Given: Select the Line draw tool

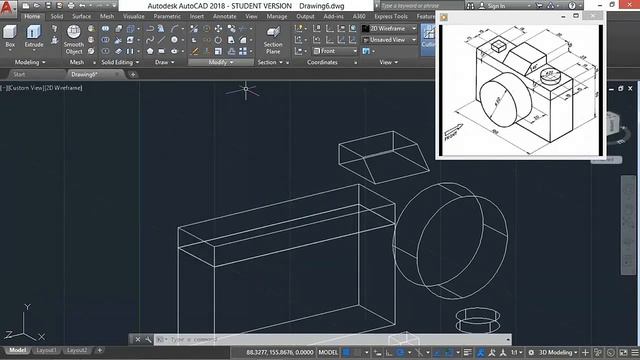Looking at the screenshot, I should pos(161,40).
